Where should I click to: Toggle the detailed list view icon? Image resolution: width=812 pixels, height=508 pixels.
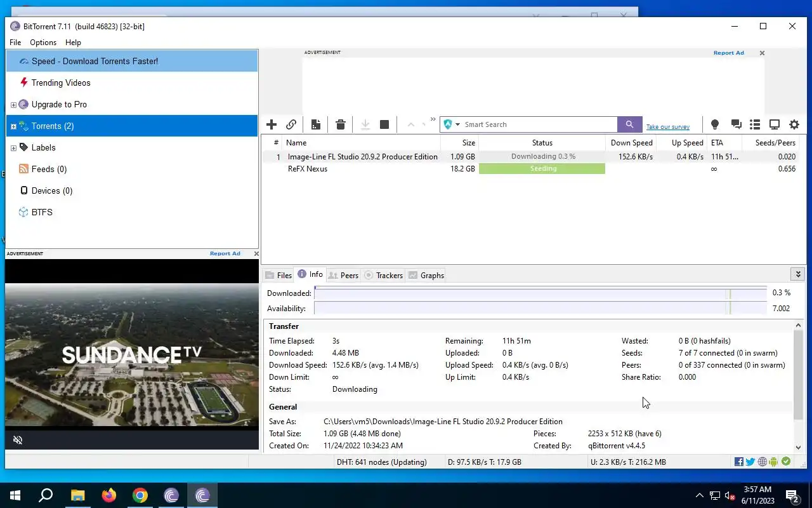click(x=755, y=124)
